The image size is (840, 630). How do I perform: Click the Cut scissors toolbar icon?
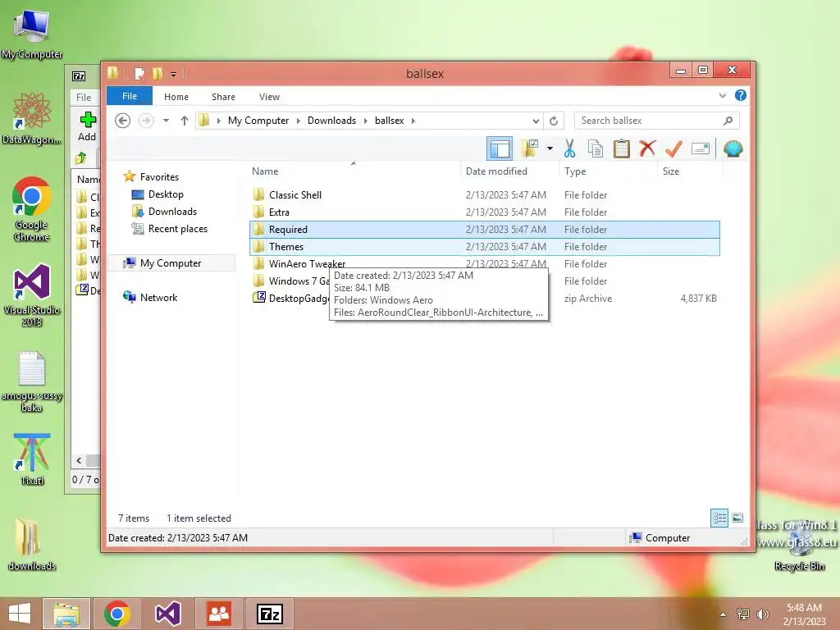tap(569, 148)
